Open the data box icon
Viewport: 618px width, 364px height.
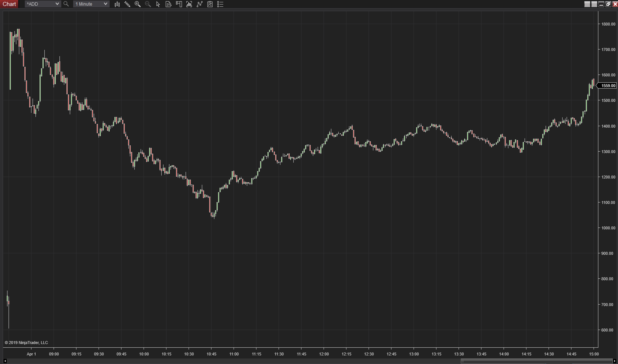click(168, 4)
